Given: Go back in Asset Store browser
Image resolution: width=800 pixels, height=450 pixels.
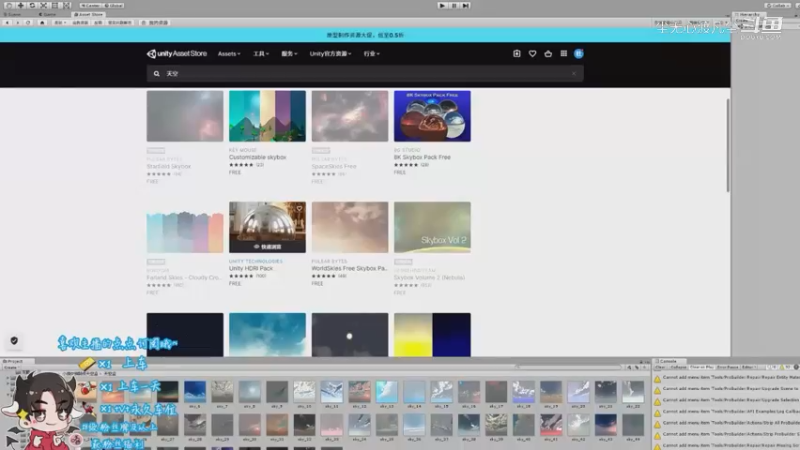Looking at the screenshot, I should coord(7,22).
